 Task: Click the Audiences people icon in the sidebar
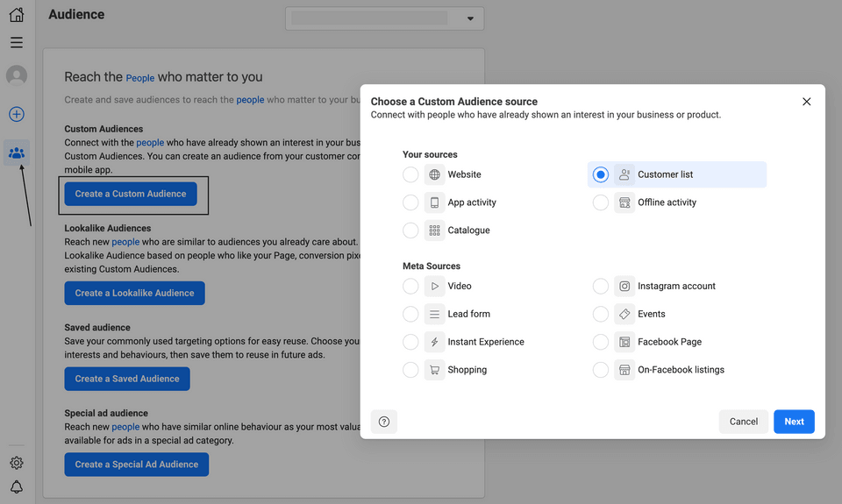pyautogui.click(x=17, y=153)
